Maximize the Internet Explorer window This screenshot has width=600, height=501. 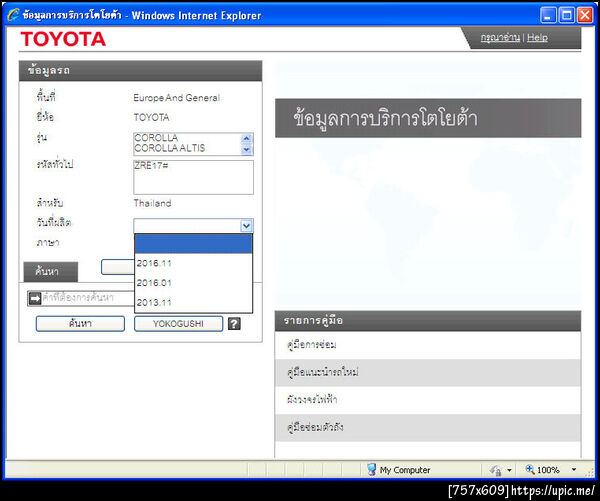click(567, 15)
